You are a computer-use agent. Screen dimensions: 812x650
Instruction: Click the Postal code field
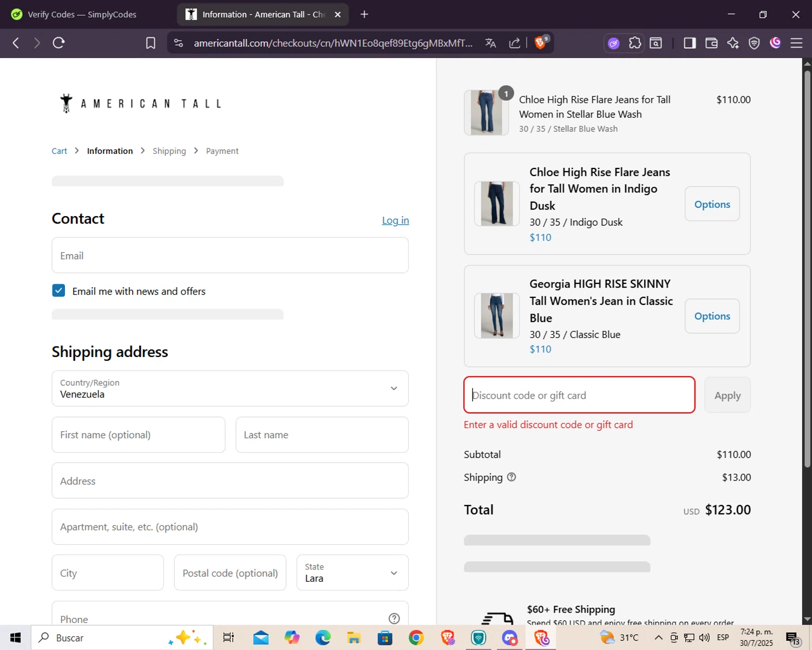tap(230, 573)
